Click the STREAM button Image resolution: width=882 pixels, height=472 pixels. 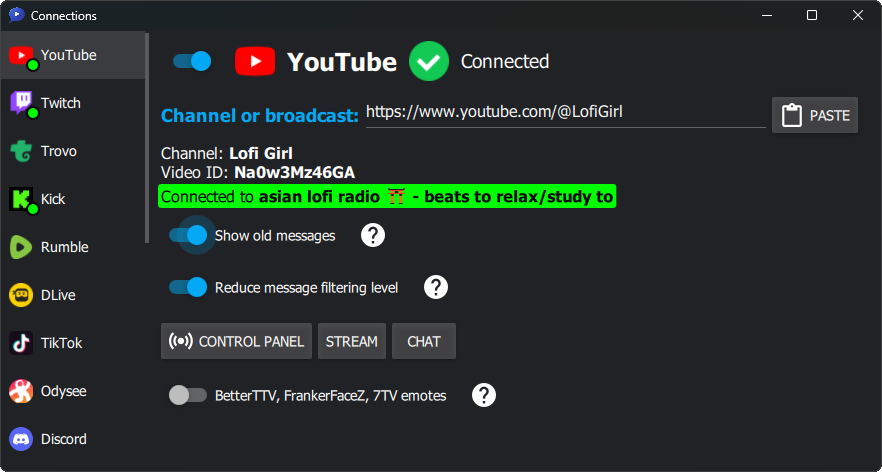352,341
